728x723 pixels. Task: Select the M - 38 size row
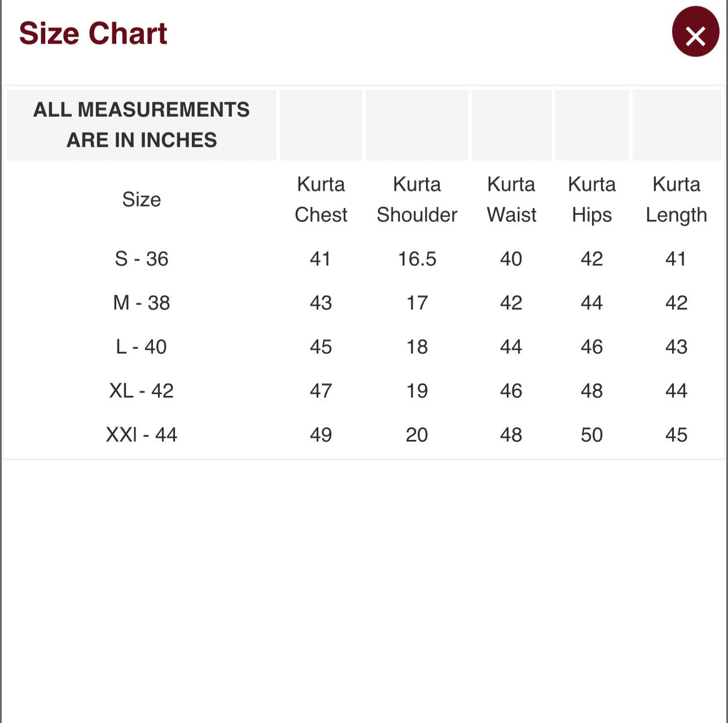click(364, 303)
